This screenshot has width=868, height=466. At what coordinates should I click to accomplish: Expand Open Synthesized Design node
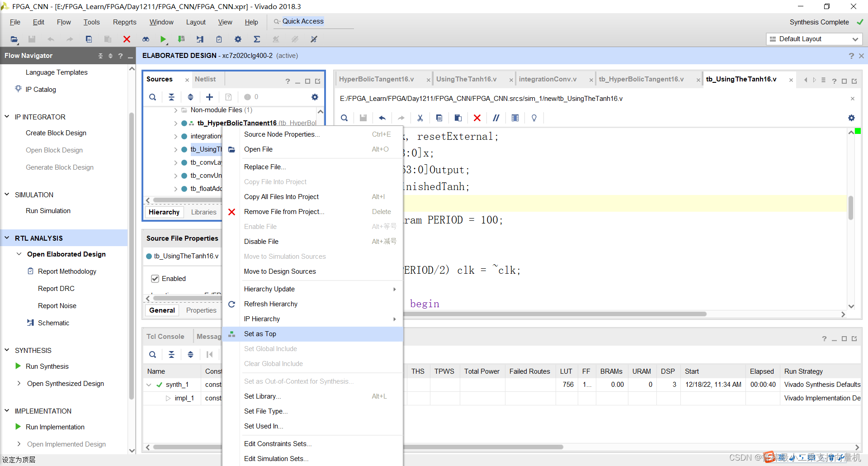click(19, 384)
